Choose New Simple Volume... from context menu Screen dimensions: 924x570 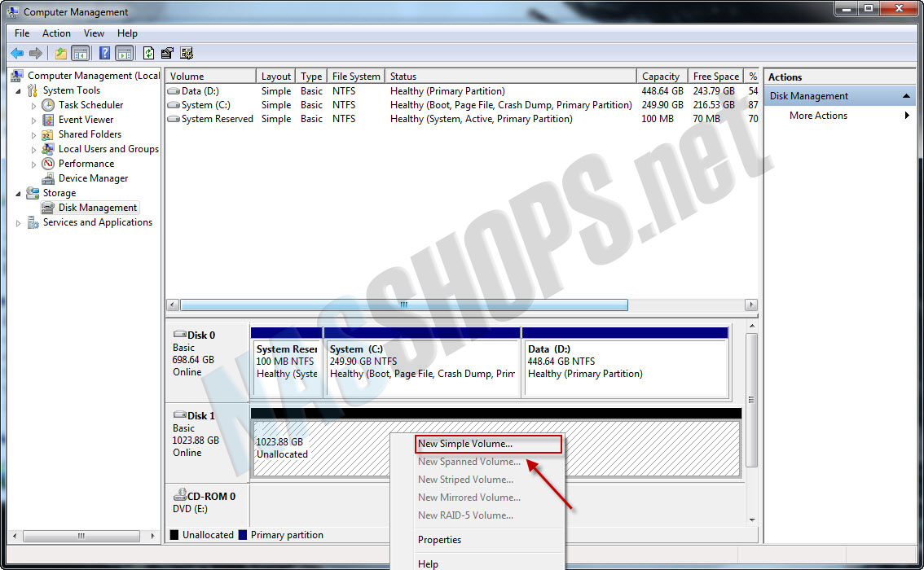[489, 444]
